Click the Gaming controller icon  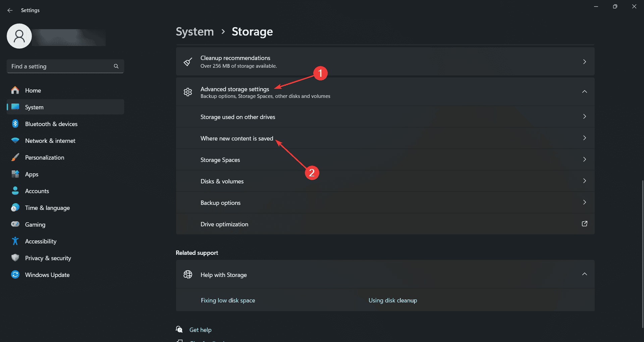tap(15, 224)
